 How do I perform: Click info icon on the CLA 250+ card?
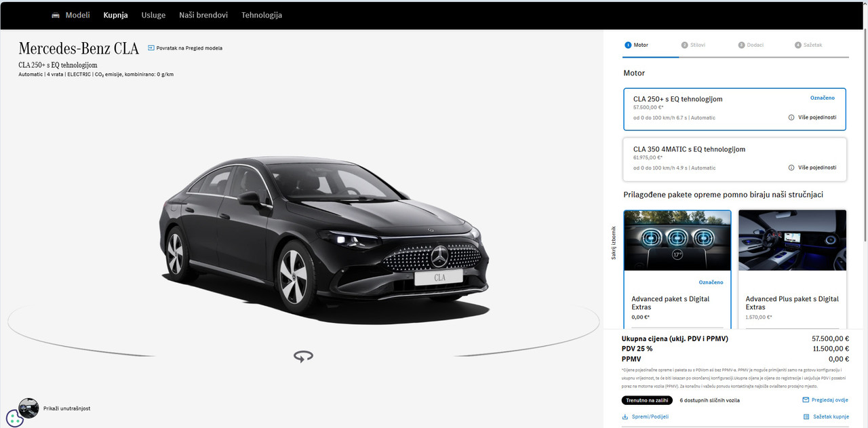791,117
